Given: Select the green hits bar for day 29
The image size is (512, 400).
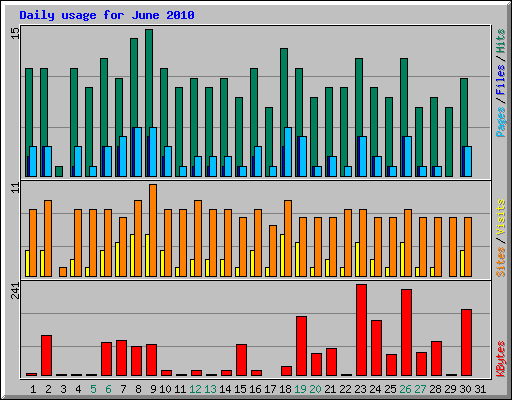Looking at the screenshot, I should coord(449,142).
